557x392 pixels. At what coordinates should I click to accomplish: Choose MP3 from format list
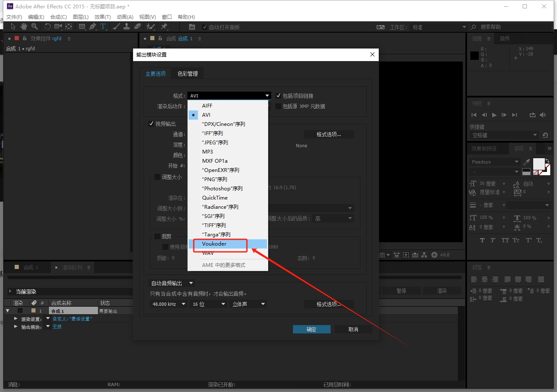228,152
